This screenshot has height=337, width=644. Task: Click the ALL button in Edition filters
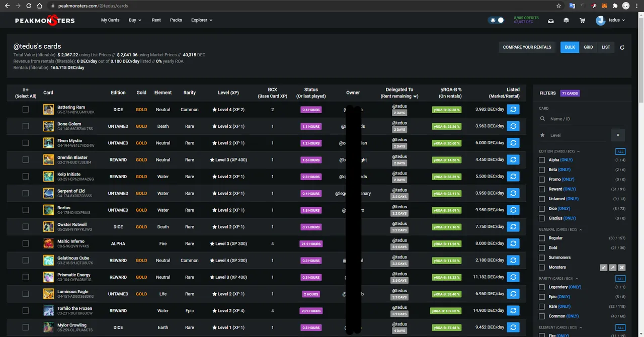click(x=620, y=151)
